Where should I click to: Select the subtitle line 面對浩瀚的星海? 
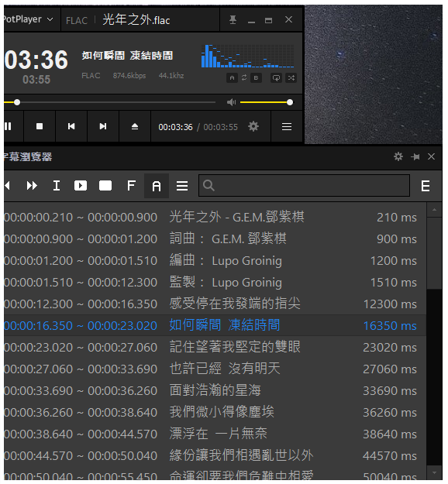(215, 391)
